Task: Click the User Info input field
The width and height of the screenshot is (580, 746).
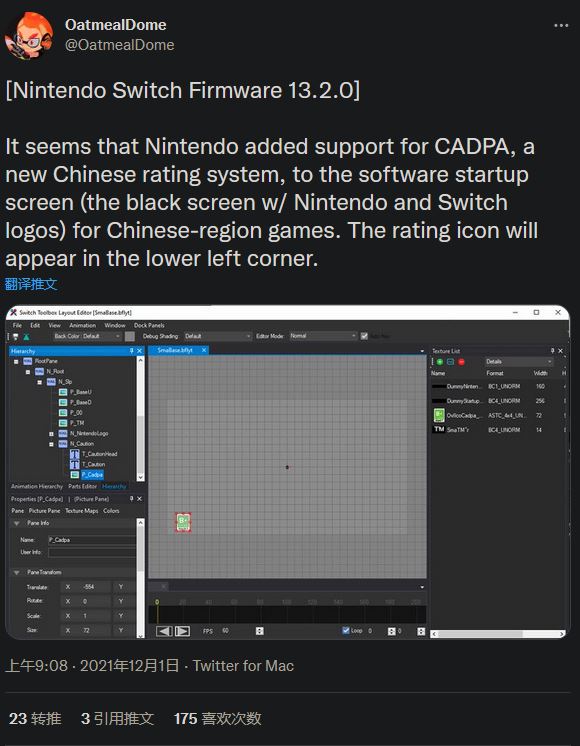Action: click(92, 552)
